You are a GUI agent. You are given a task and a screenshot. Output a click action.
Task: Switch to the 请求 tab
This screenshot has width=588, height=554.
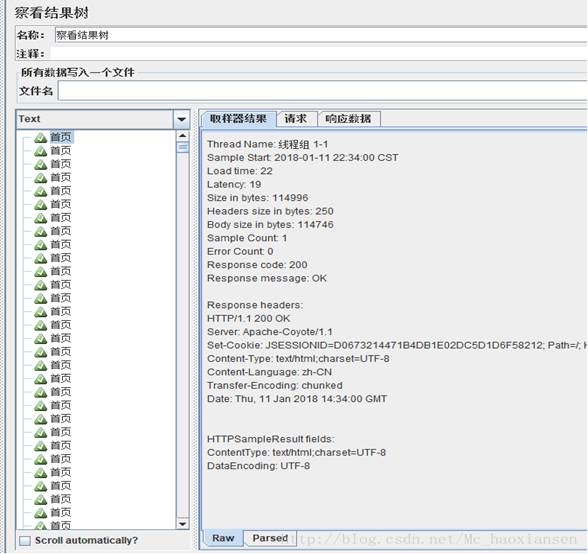coord(296,119)
